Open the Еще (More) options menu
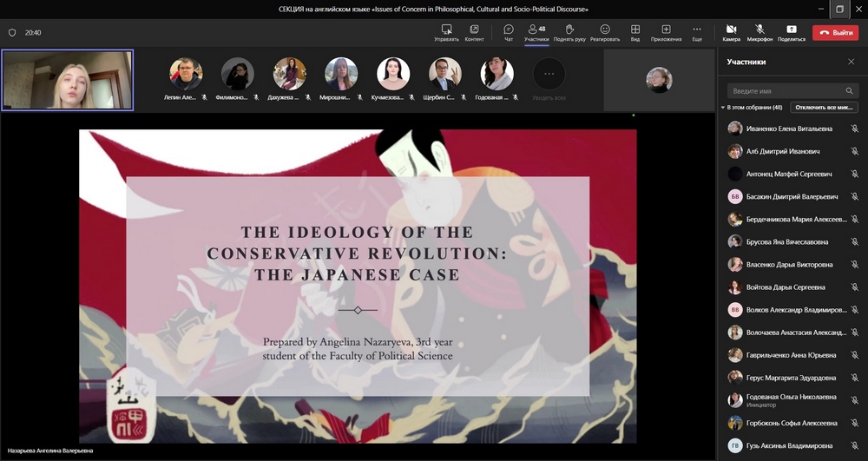 coord(697,33)
